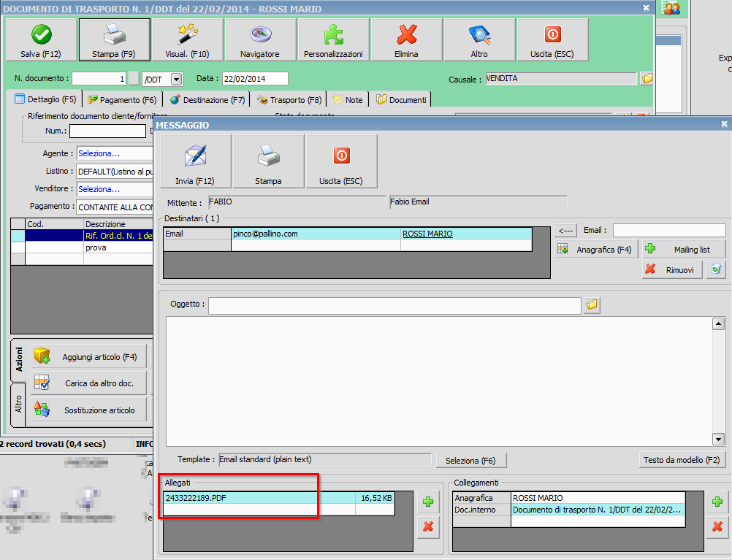The width and height of the screenshot is (732, 560).
Task: Open Visual. (F10) preview
Action: coord(187,39)
